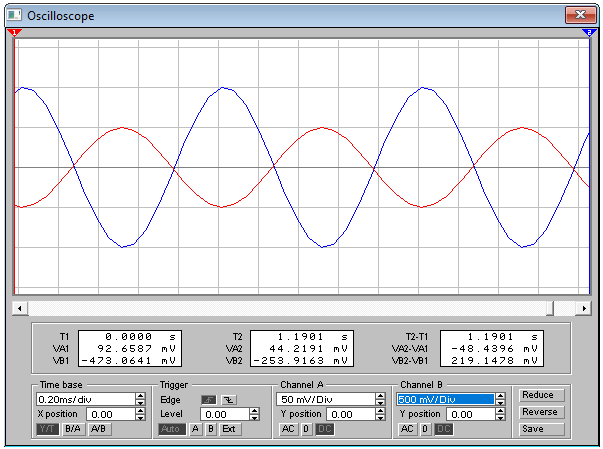
Task: Select rising edge trigger icon
Action: click(208, 400)
